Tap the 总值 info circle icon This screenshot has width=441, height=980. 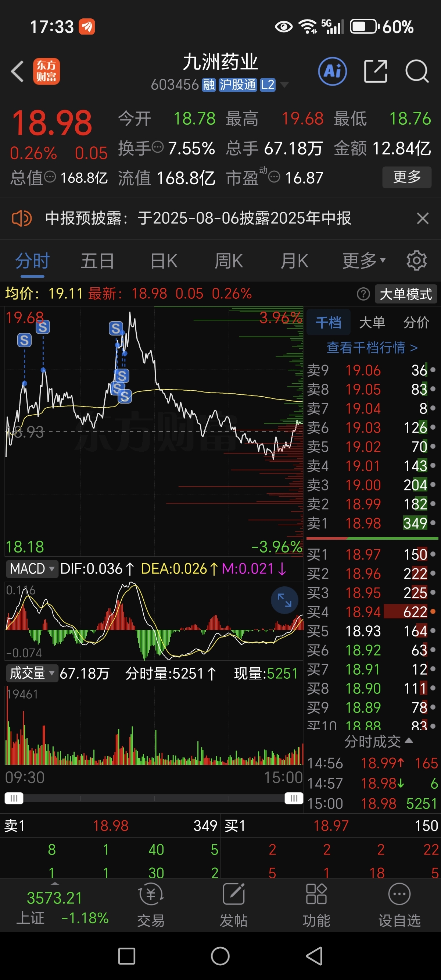tap(50, 177)
